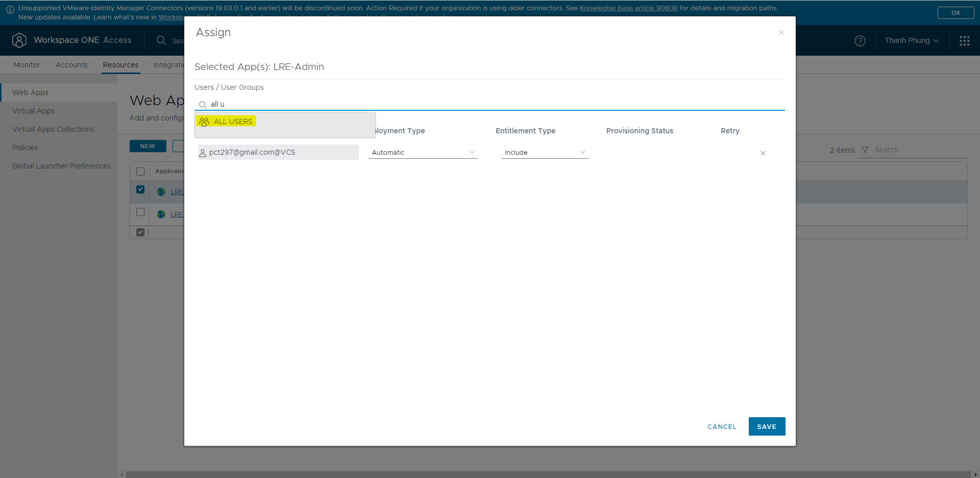Viewport: 980px width, 478px height.
Task: Remove the pct297 entitlement row with the X
Action: [x=763, y=153]
